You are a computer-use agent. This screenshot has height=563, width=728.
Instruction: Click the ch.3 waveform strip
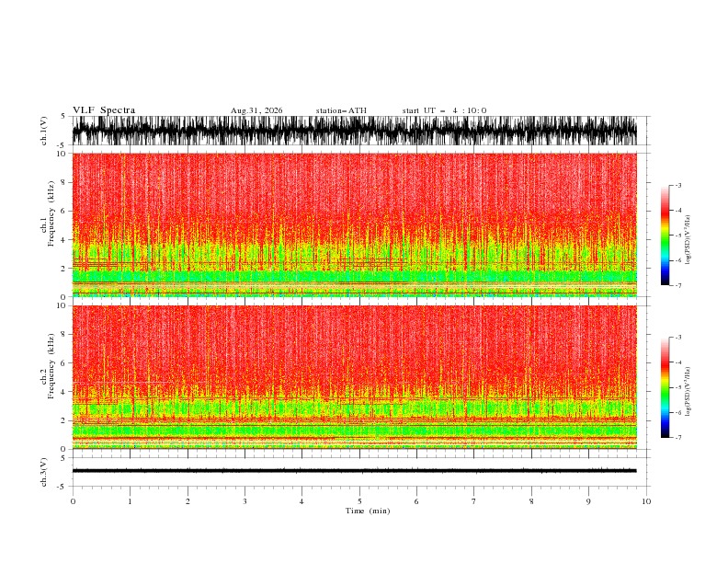pos(354,471)
